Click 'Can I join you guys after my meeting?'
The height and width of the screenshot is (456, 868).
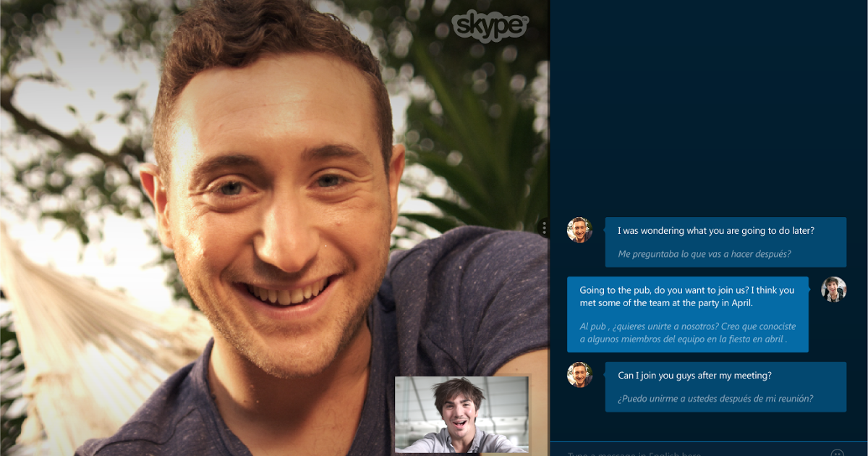[694, 376]
